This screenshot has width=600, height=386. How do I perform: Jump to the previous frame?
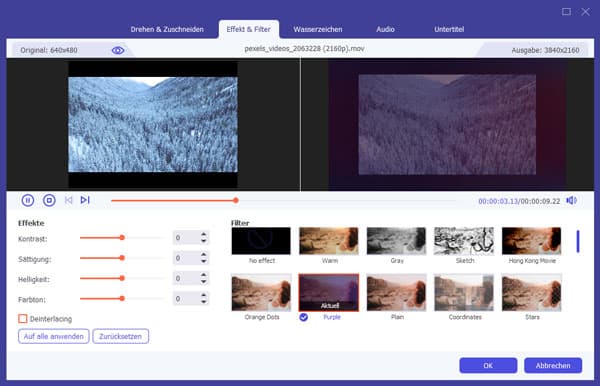coord(68,200)
